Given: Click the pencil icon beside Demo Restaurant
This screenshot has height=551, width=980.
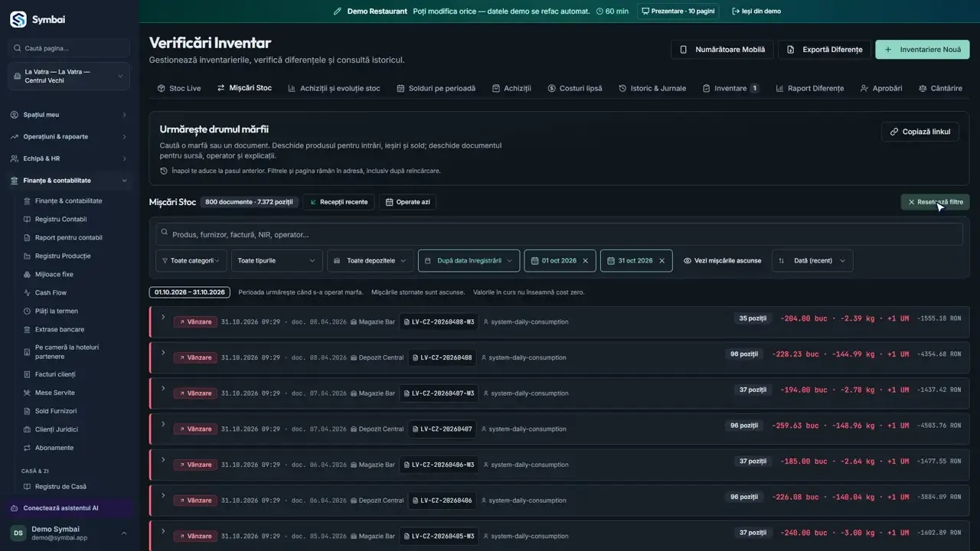Looking at the screenshot, I should [338, 11].
